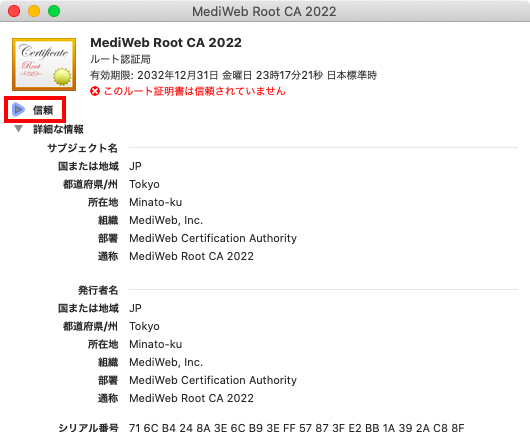Click the subject 都道府県/州 label
Viewport: 530px width, 432px height.
[91, 184]
